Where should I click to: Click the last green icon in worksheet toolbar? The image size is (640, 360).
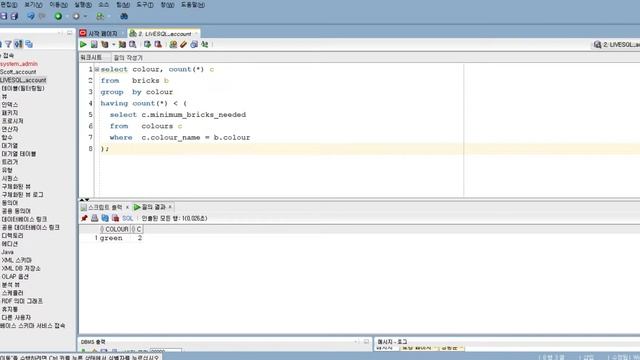(x=204, y=44)
